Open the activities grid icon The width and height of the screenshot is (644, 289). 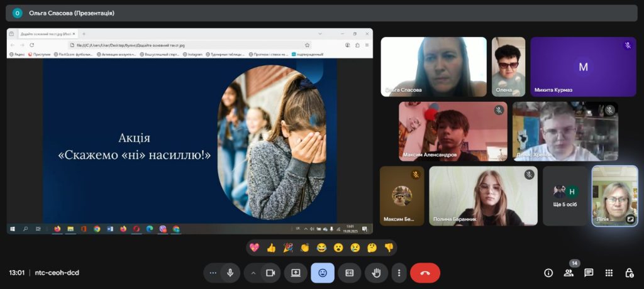(609, 273)
